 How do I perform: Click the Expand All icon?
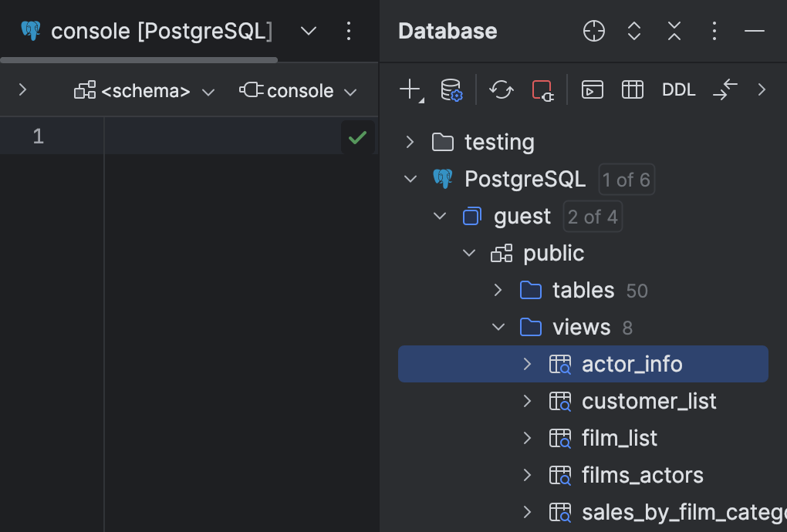(x=633, y=31)
